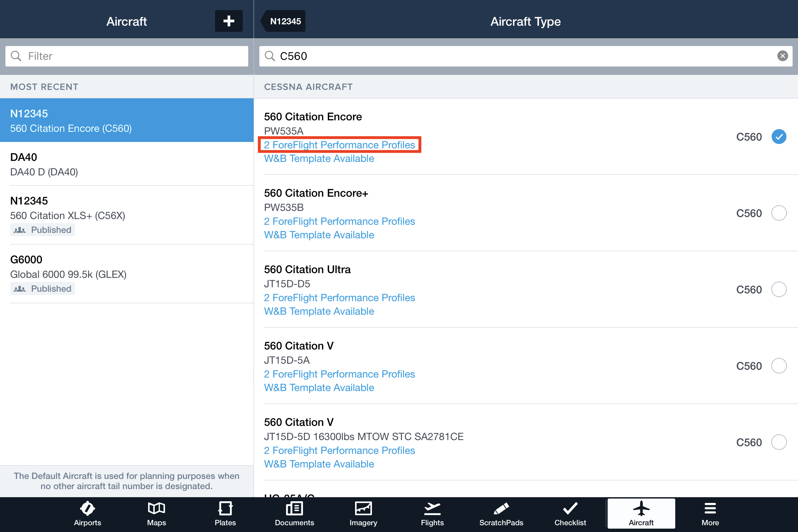Image resolution: width=798 pixels, height=532 pixels.
Task: Select N12345 560 Citation XLS+ aircraft row
Action: click(x=126, y=215)
